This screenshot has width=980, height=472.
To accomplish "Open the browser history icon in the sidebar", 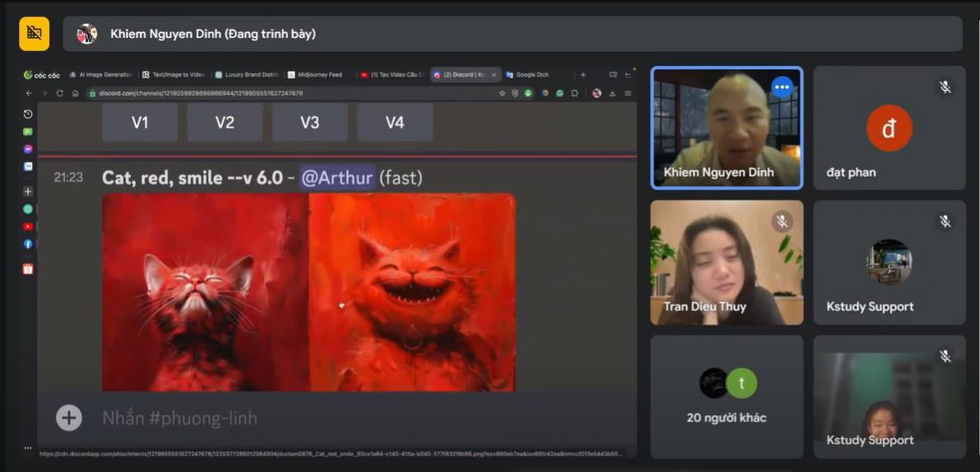I will click(x=28, y=114).
